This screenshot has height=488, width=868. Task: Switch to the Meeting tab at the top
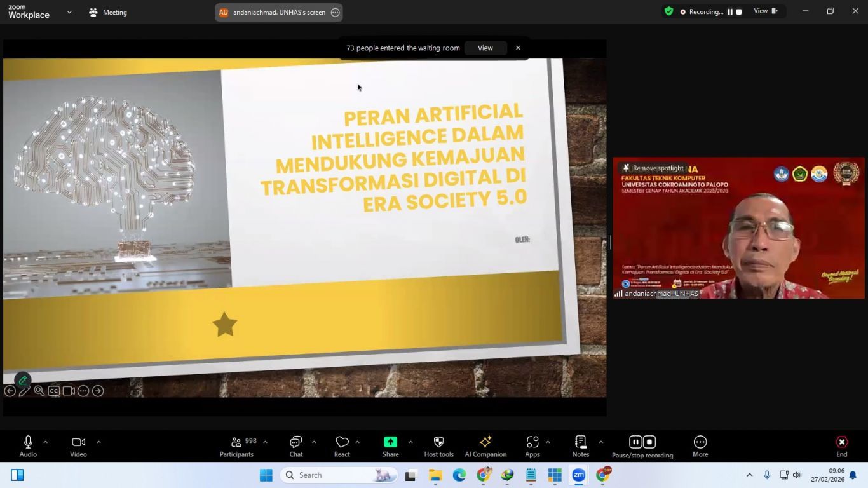coord(109,11)
